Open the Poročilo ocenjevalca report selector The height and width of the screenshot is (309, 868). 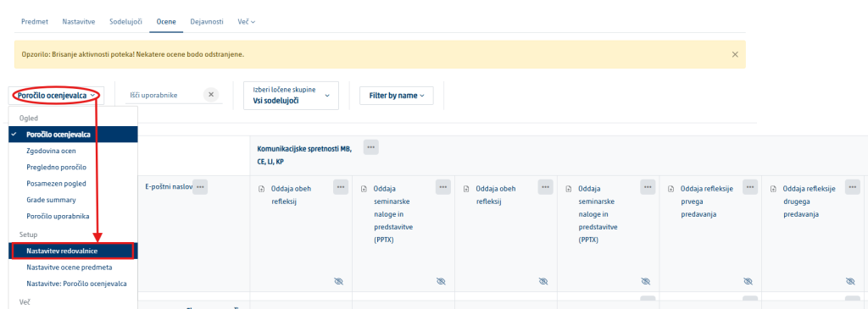pyautogui.click(x=57, y=95)
